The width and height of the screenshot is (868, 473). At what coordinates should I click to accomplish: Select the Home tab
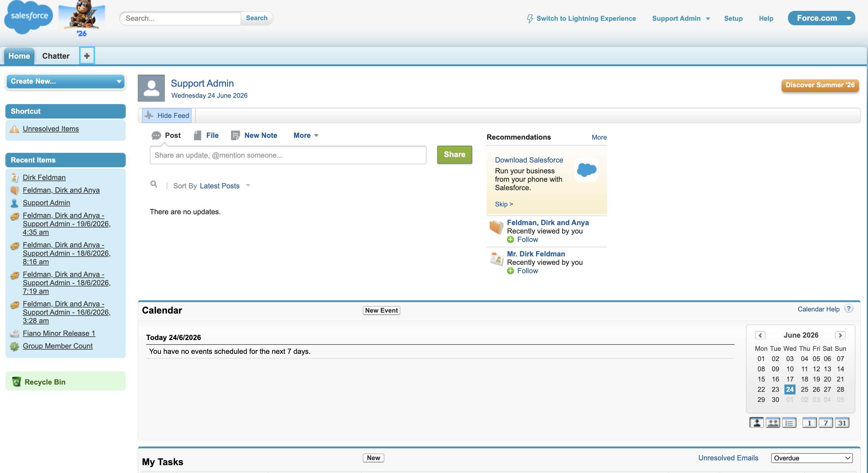(19, 56)
